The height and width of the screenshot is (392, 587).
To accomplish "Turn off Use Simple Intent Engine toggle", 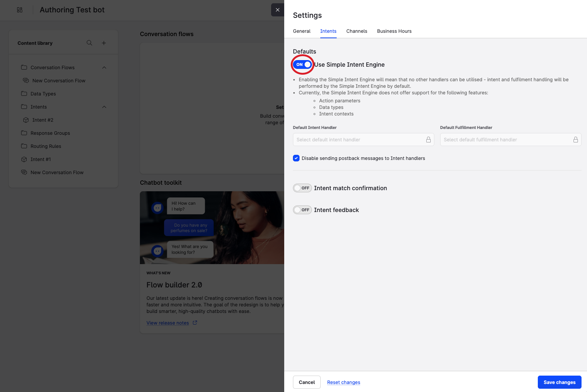I will pyautogui.click(x=303, y=64).
